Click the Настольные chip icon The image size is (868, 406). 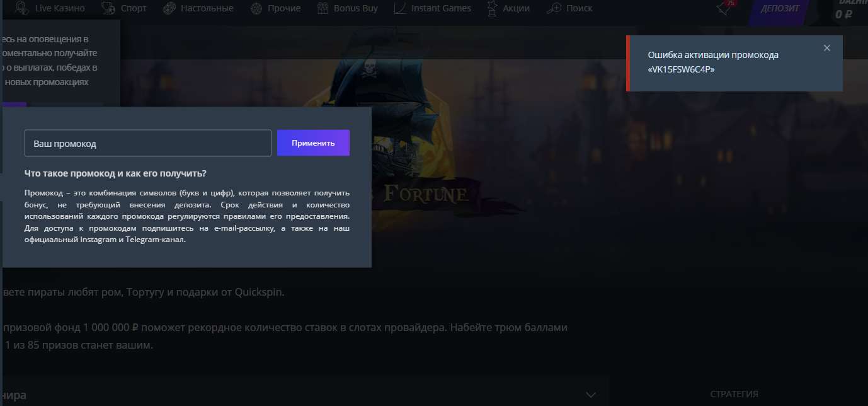coord(169,8)
